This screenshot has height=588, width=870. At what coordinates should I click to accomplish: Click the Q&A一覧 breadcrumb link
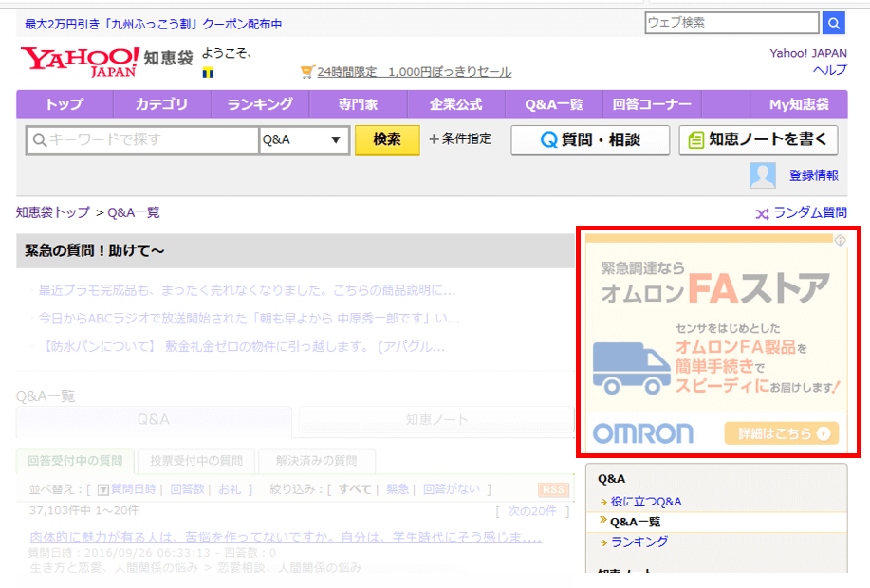[x=133, y=212]
